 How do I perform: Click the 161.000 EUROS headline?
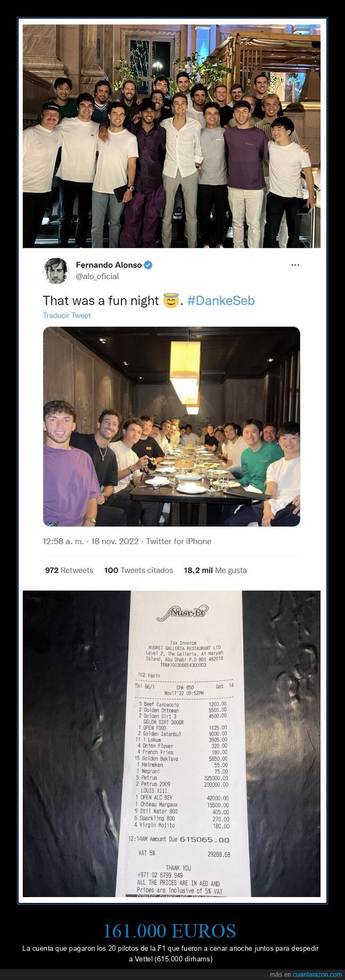point(169,931)
